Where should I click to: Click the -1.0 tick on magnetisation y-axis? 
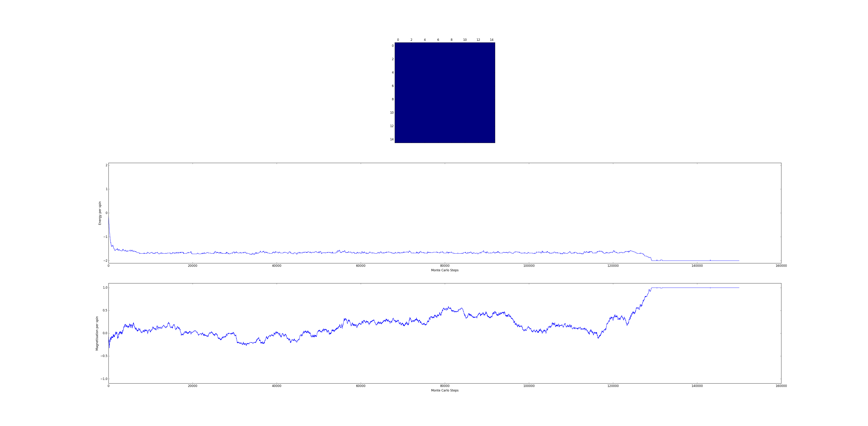point(104,379)
